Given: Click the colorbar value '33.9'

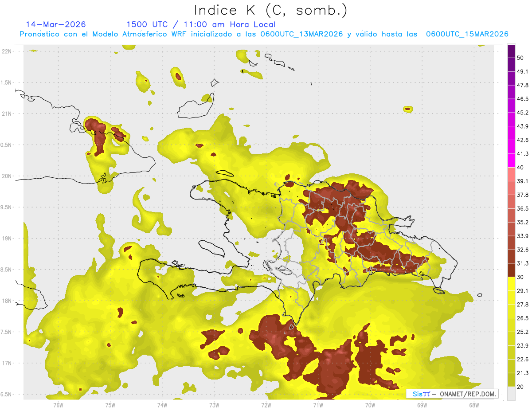Looking at the screenshot, I should click(523, 236).
